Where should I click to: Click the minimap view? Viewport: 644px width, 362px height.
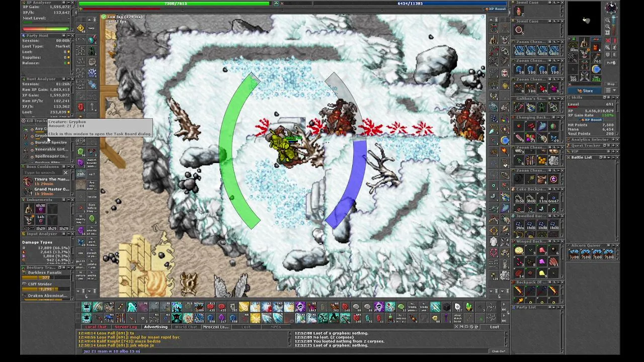(x=584, y=19)
